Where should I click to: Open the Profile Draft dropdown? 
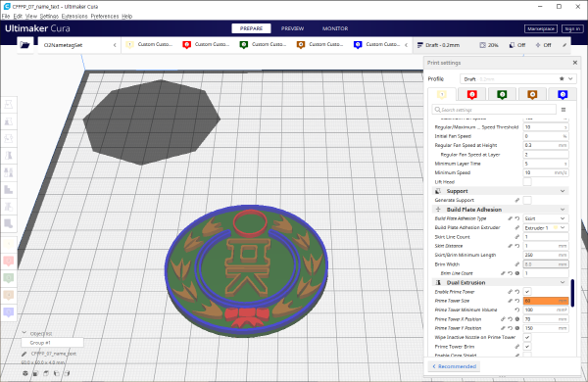517,79
